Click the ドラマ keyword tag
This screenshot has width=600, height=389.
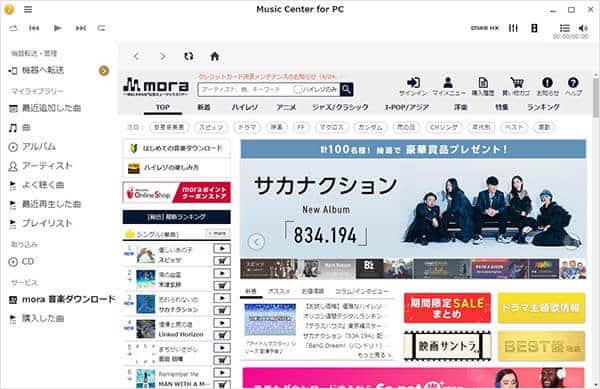pos(247,127)
